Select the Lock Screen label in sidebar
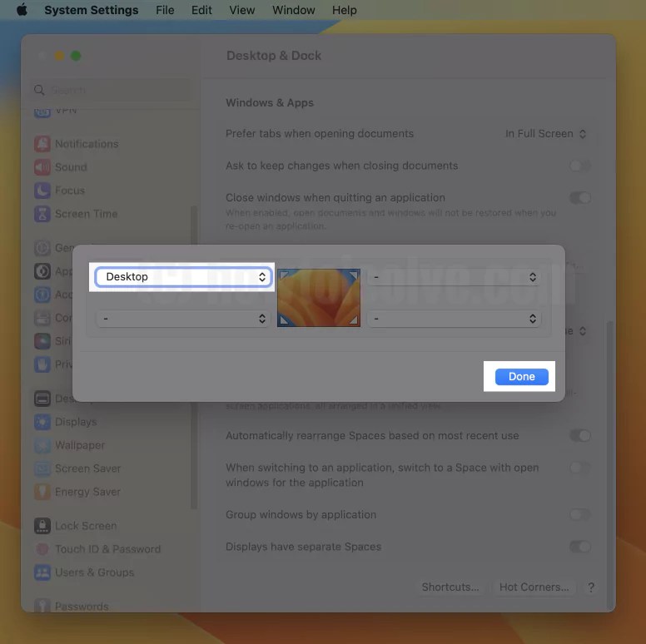The height and width of the screenshot is (644, 646). [86, 526]
